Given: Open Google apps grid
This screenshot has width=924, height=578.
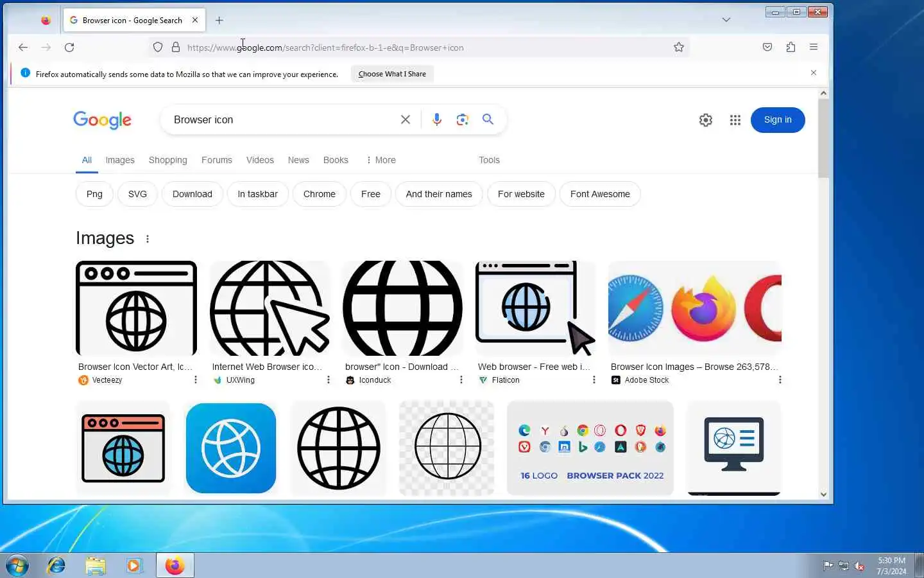Looking at the screenshot, I should (735, 120).
